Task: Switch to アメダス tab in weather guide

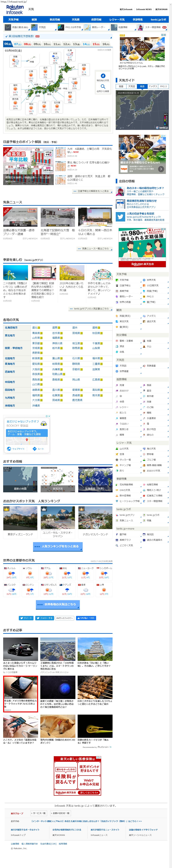Action: [x=153, y=87]
